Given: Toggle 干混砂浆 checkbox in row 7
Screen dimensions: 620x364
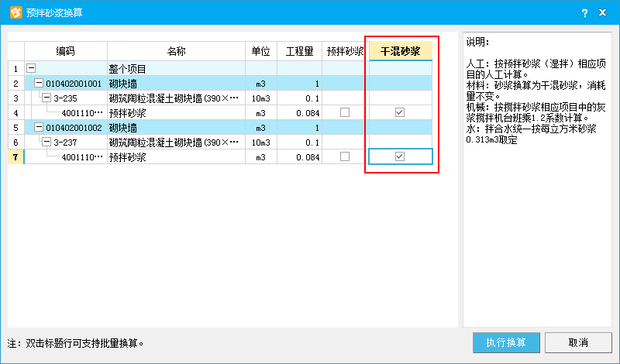Looking at the screenshot, I should (x=400, y=156).
